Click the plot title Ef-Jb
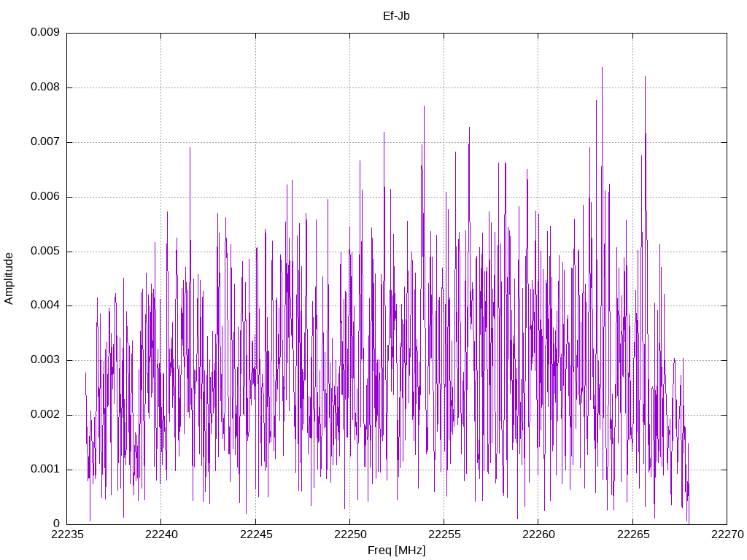 396,16
